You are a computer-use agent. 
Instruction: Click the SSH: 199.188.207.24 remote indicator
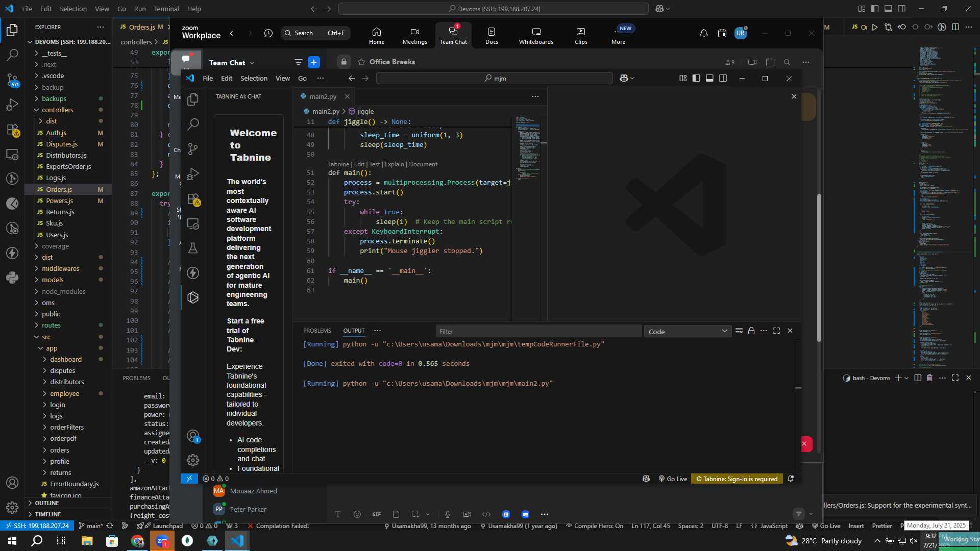[x=36, y=526]
